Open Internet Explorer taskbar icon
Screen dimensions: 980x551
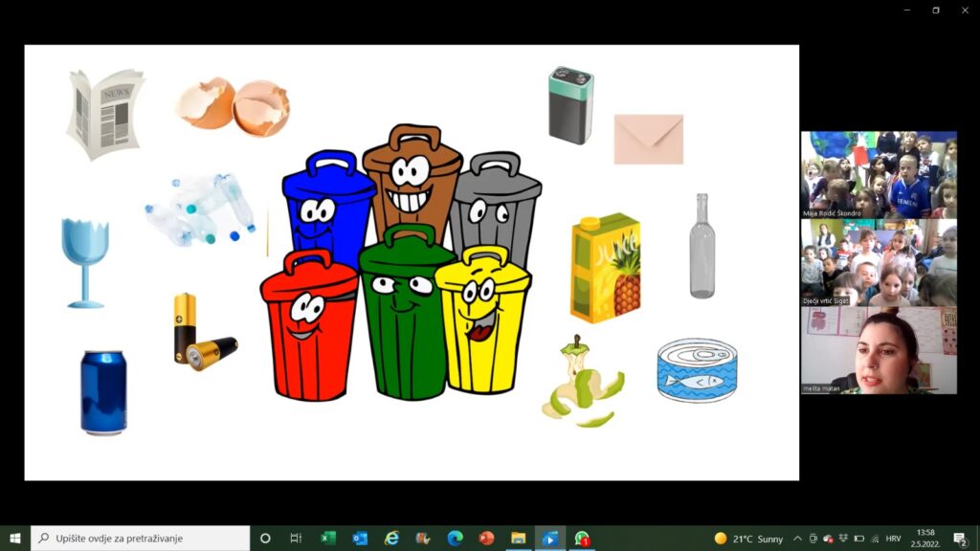(391, 539)
